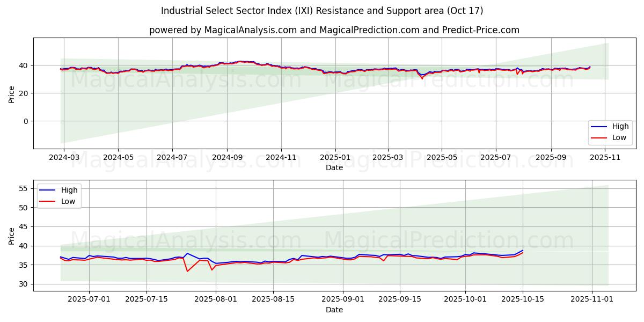Select the 2025-01 tick label on top chart

tap(335, 158)
